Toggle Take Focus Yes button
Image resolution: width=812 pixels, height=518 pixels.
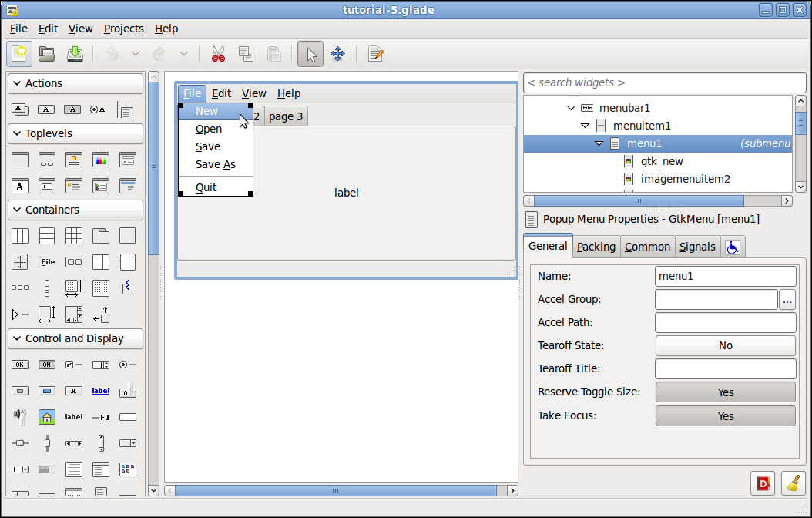pos(726,416)
